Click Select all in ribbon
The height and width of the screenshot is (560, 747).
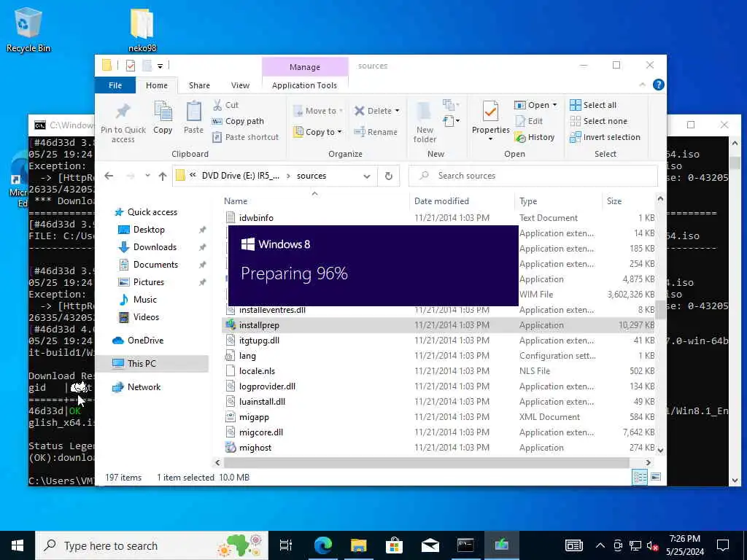[x=593, y=105]
